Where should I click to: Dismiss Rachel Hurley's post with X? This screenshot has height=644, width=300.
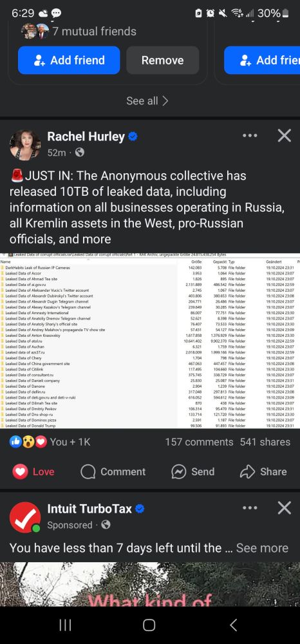click(x=285, y=135)
